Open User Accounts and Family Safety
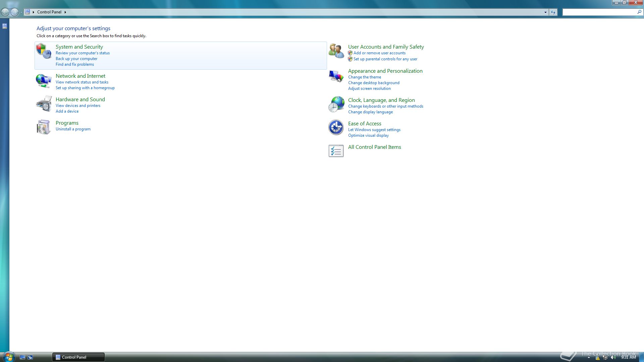644x362 pixels. 386,47
